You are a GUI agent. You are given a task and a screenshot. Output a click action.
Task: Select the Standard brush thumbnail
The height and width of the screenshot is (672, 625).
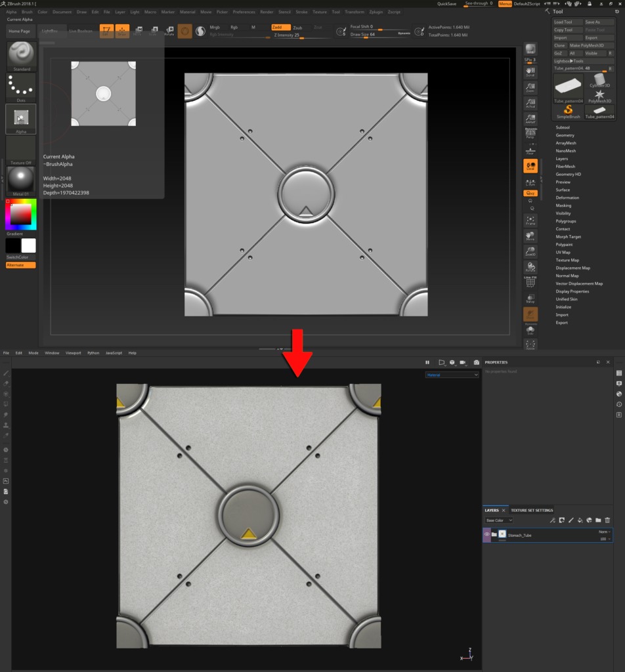click(x=21, y=56)
